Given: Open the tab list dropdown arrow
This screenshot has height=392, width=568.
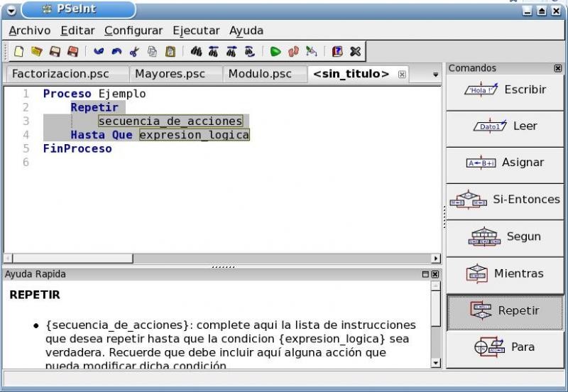Looking at the screenshot, I should (x=436, y=75).
